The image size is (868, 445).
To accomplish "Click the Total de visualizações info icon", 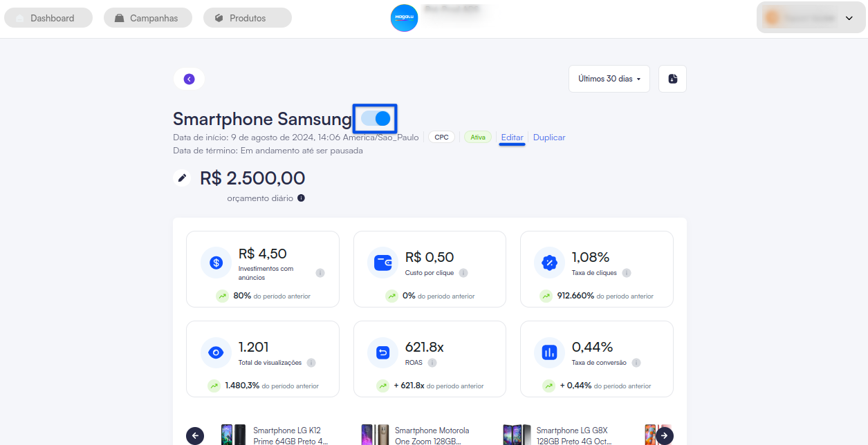I will (311, 363).
